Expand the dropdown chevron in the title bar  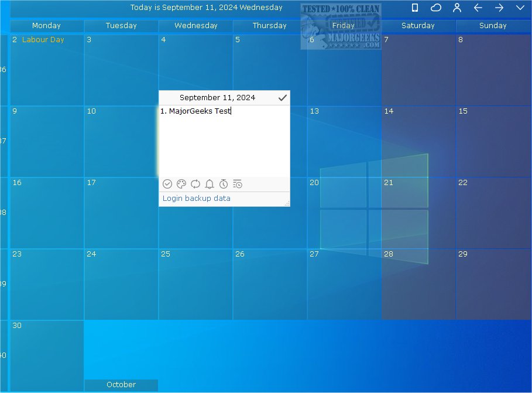[520, 8]
